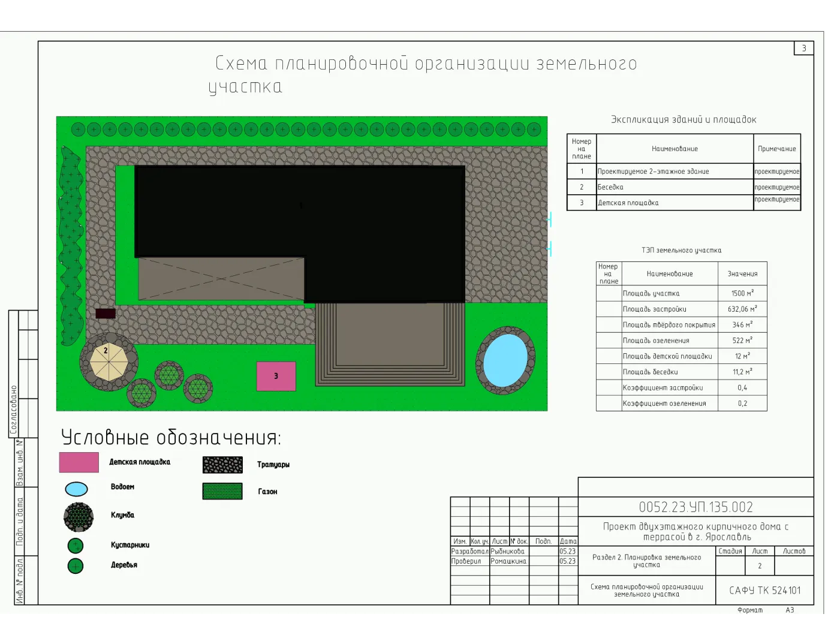Click the vertical 'Взам. инв. №' label
Image resolution: width=825 pixels, height=644 pixels.
[20, 463]
